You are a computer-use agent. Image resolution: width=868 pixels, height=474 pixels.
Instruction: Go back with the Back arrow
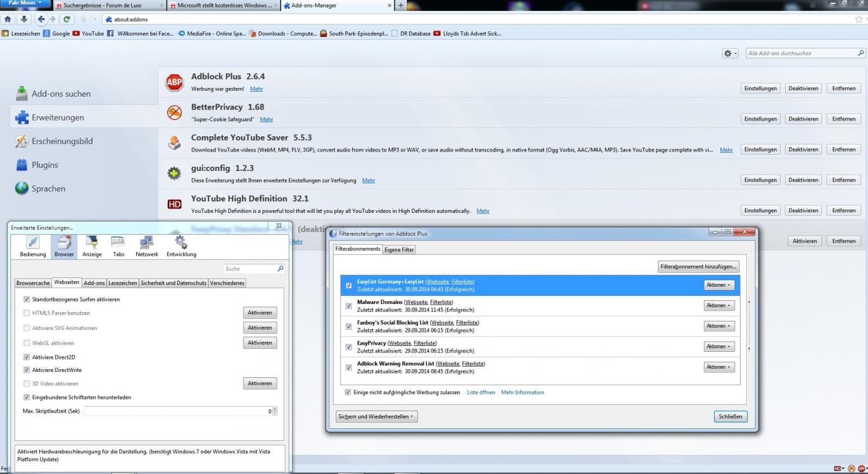point(41,19)
